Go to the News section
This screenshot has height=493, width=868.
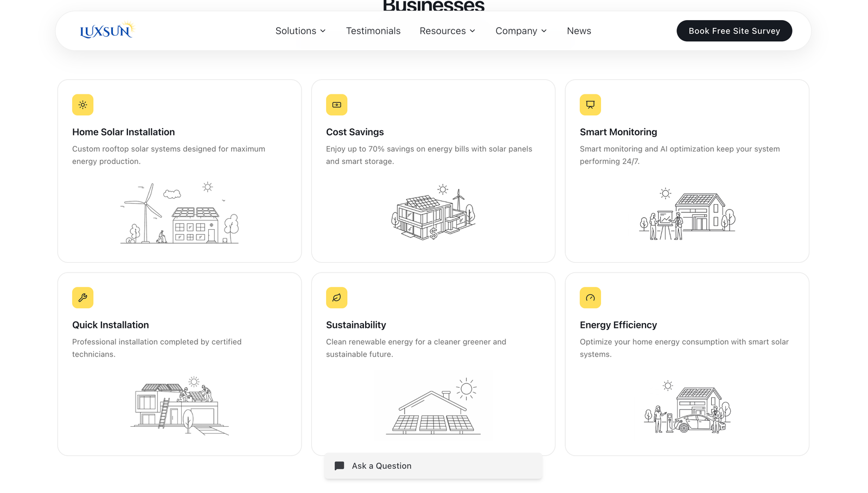pos(579,31)
